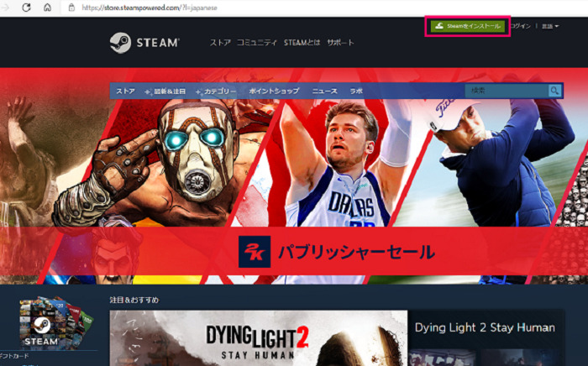Click the lock icon in address bar
The width and height of the screenshot is (588, 366).
(x=71, y=8)
